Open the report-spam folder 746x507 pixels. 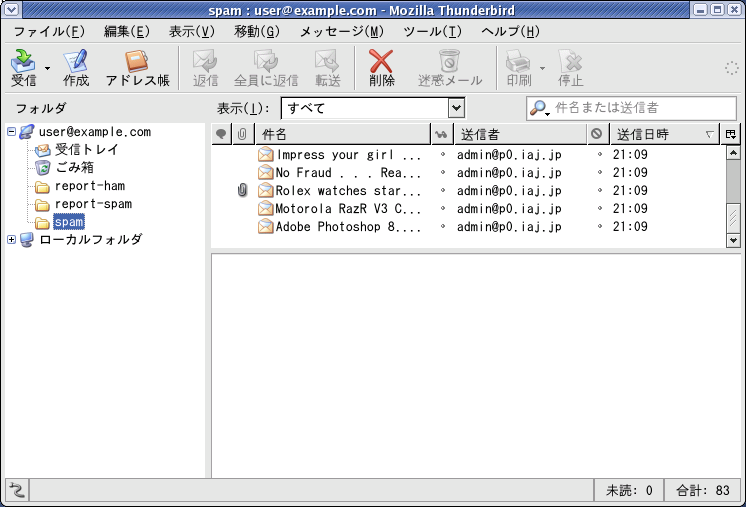[x=93, y=204]
